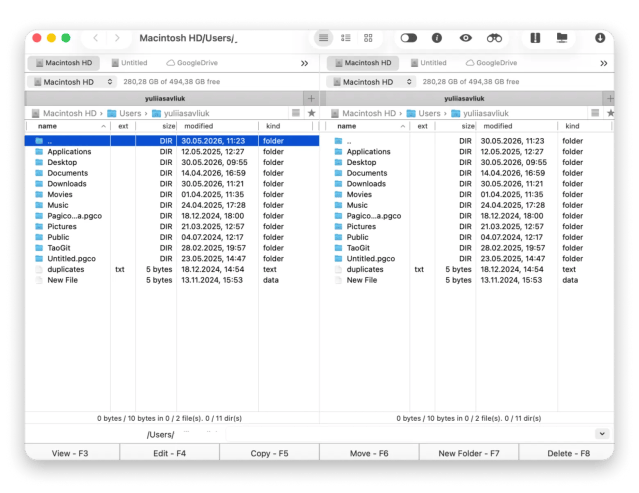Open left pane Macintosh HD volume dropdown
Viewport: 639px width, 493px height.
pyautogui.click(x=72, y=82)
